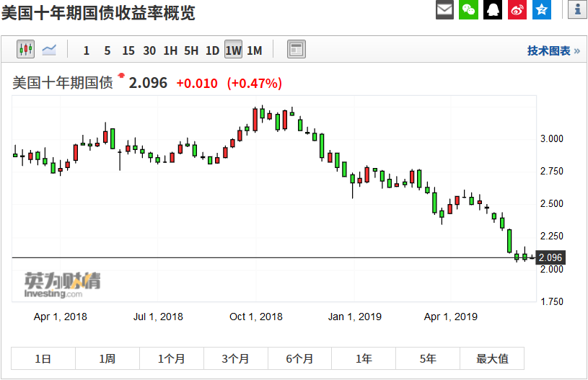
Task: Switch to candlestick chart type
Action: point(25,49)
